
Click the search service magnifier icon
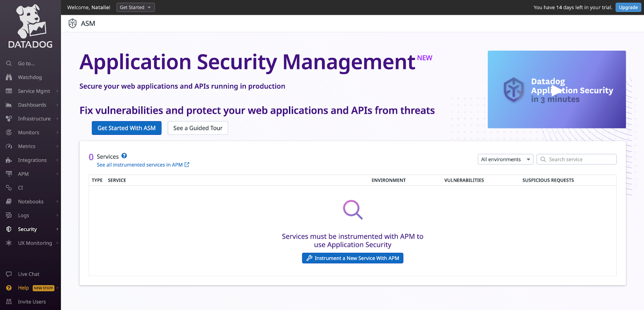coord(543,159)
